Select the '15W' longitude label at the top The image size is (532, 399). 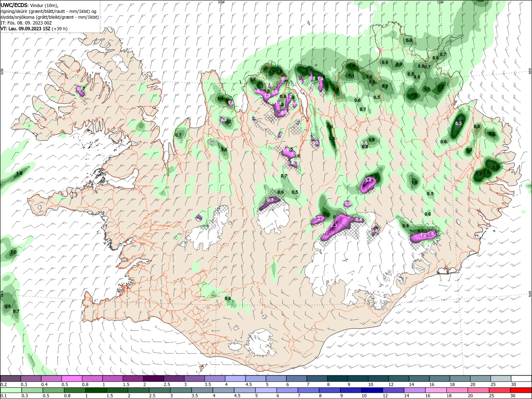tap(440, 2)
